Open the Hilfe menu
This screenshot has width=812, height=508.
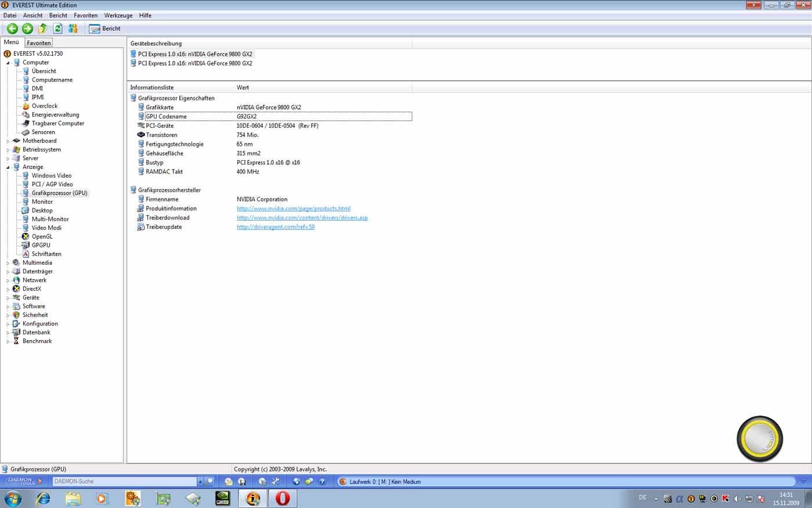coord(145,16)
